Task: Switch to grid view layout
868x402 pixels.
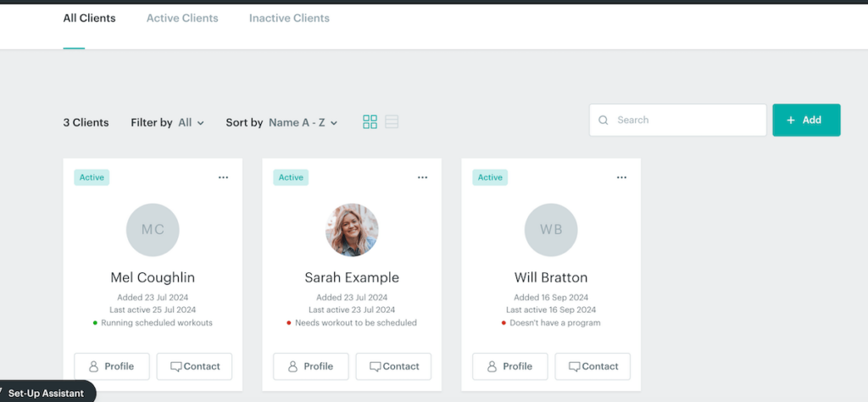Action: (370, 122)
